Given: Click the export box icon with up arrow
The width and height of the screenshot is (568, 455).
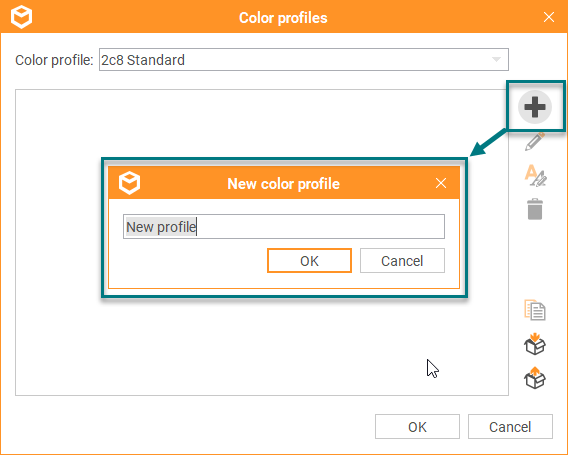Looking at the screenshot, I should coord(535,377).
